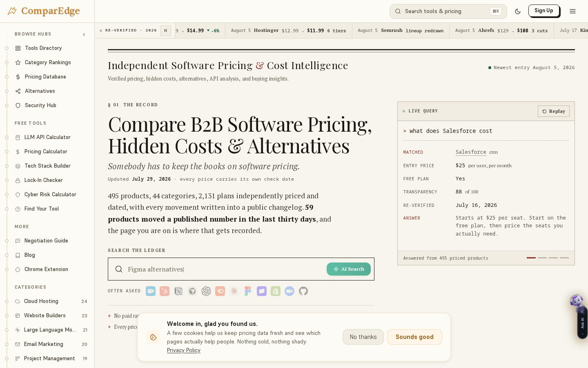The height and width of the screenshot is (368, 588).
Task: Click the GitHub often-asked icon
Action: coord(303,291)
